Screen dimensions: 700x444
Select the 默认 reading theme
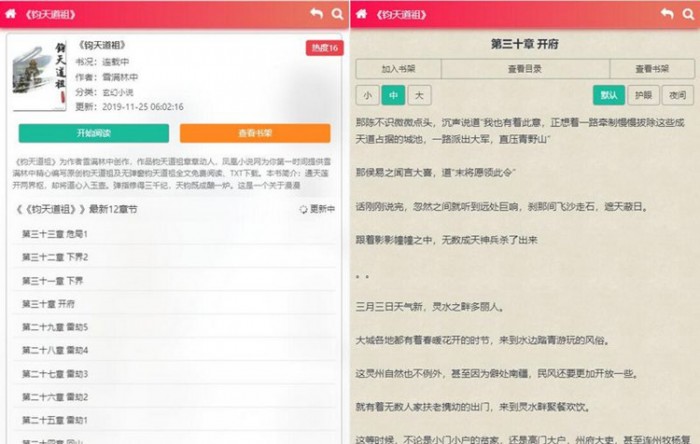[608, 95]
